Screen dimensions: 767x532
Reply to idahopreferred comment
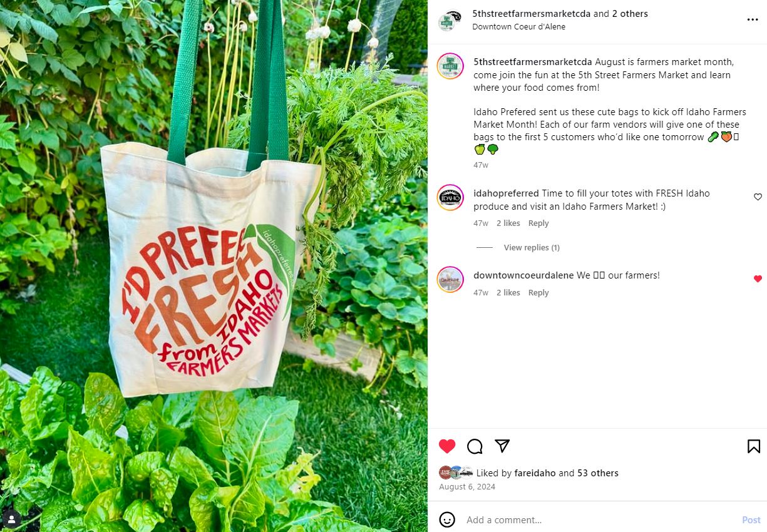[x=538, y=223]
